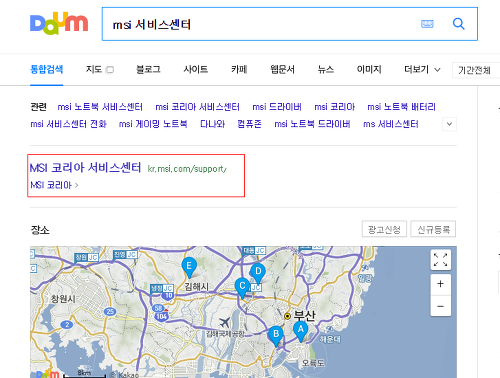Open the new-window icon next to 지도
The height and width of the screenshot is (378, 500).
(x=110, y=70)
